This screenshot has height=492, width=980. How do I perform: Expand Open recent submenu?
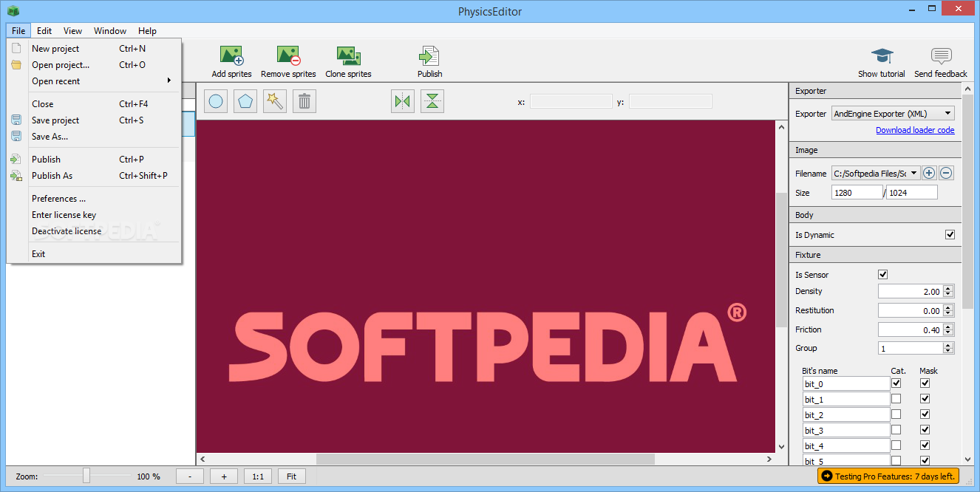94,81
